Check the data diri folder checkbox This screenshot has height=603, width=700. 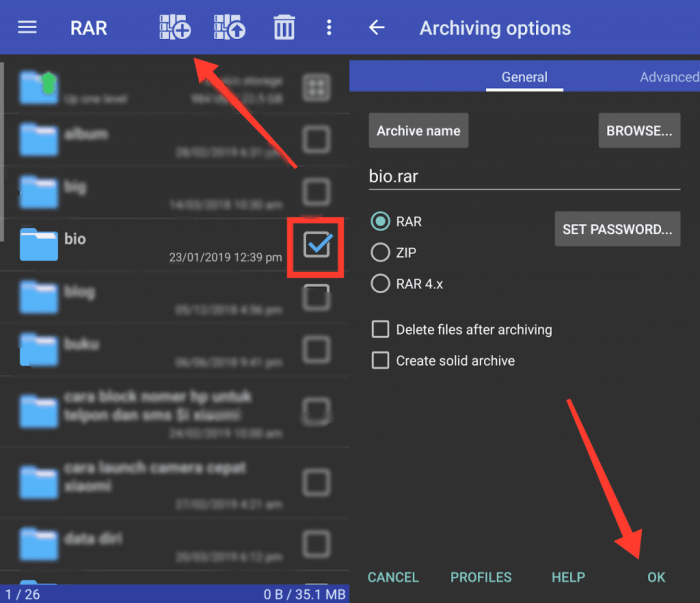coord(317,544)
